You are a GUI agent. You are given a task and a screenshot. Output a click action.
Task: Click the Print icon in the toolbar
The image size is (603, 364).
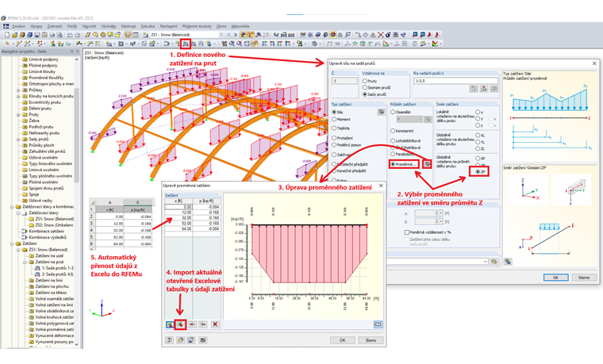52,35
